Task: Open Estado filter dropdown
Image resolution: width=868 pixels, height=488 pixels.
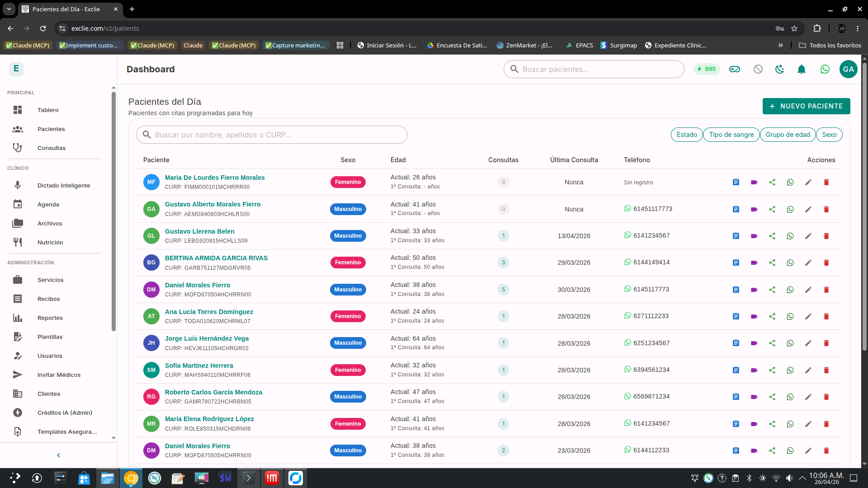Action: (x=687, y=135)
